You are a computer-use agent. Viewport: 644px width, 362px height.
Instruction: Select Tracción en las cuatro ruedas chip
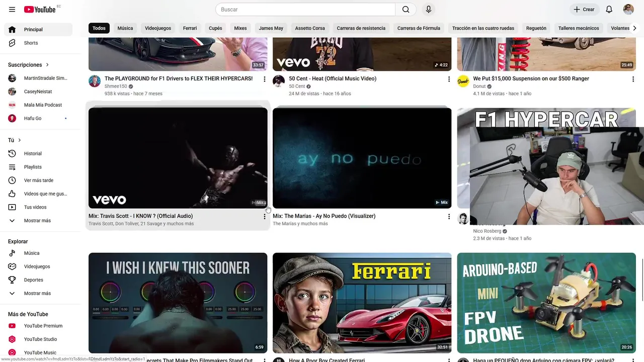(x=483, y=28)
